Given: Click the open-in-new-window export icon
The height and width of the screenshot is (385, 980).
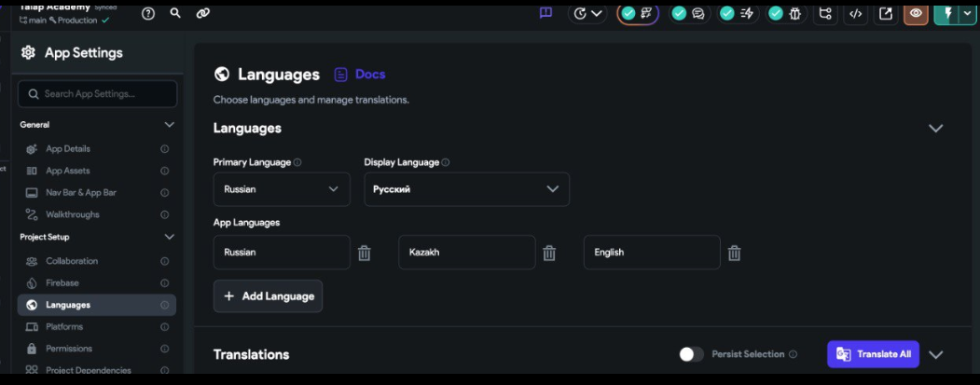Looking at the screenshot, I should (886, 14).
